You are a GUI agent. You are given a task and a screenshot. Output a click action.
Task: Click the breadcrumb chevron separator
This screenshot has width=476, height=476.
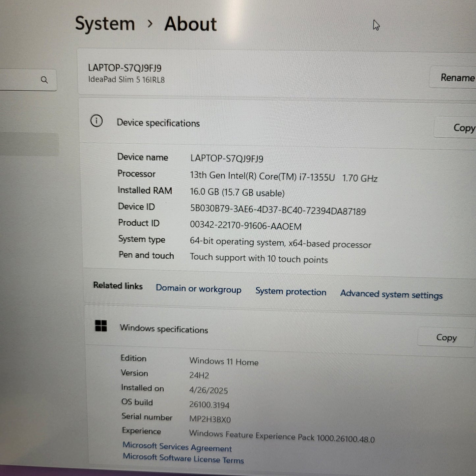click(x=150, y=24)
